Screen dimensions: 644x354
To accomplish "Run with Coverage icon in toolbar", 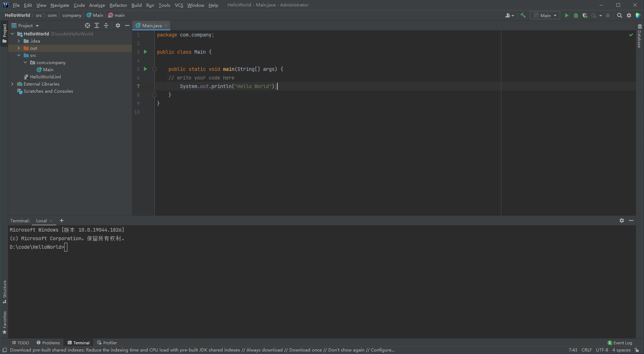I will [585, 15].
